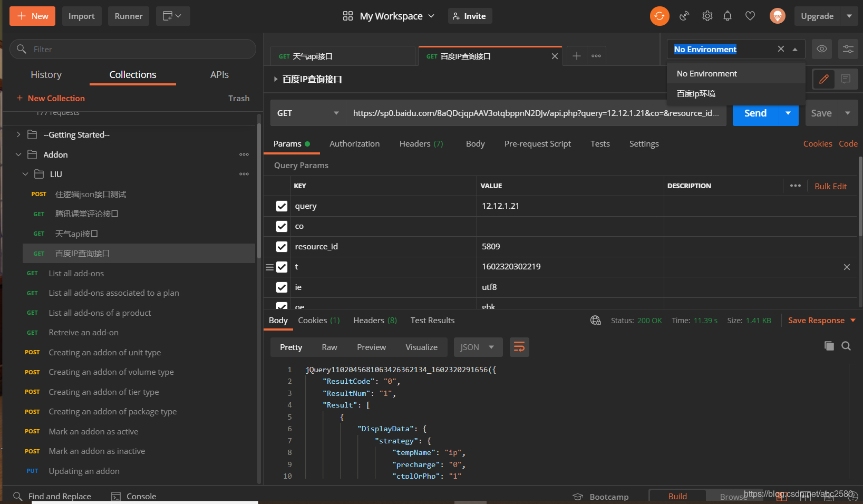863x504 pixels.
Task: Open Bootcamp in status bar
Action: tap(601, 497)
